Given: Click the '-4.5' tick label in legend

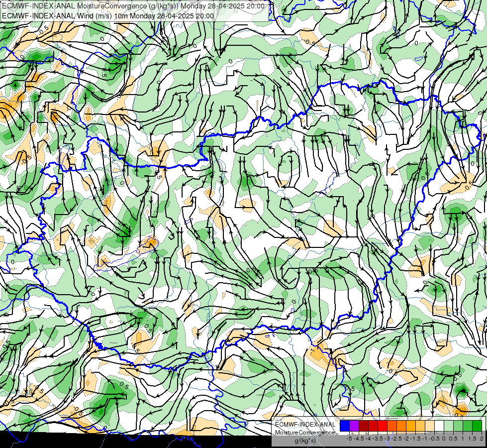Looking at the screenshot, I should click(359, 439).
